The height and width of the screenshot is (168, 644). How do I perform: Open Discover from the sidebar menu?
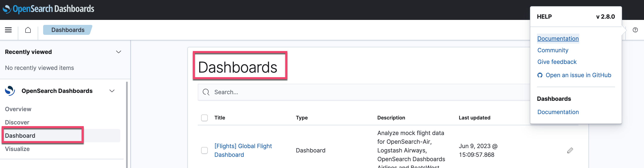[x=17, y=122]
